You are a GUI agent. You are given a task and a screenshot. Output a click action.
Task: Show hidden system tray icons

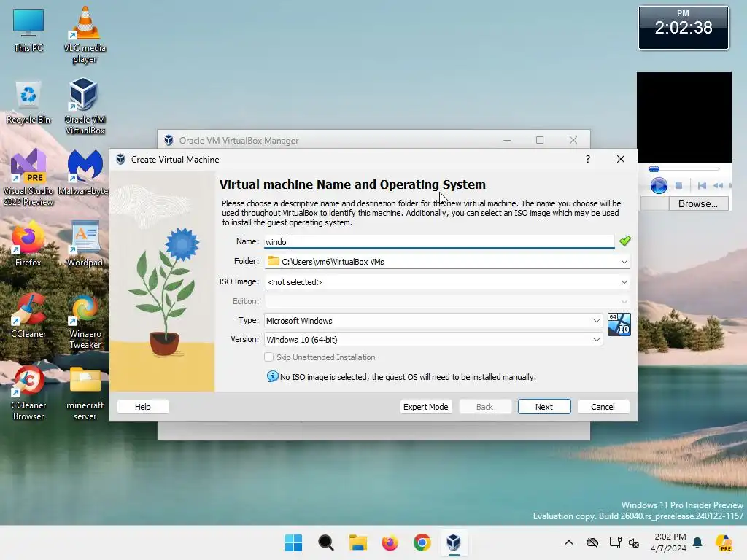point(569,542)
